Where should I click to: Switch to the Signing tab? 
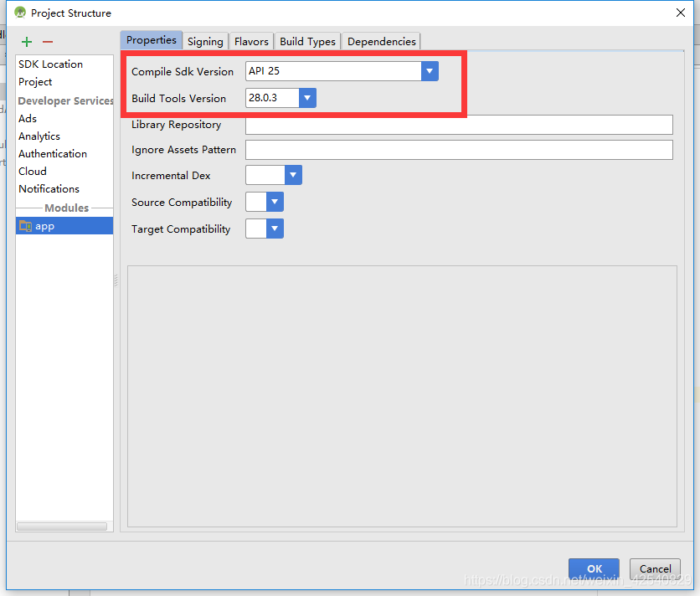click(x=205, y=41)
